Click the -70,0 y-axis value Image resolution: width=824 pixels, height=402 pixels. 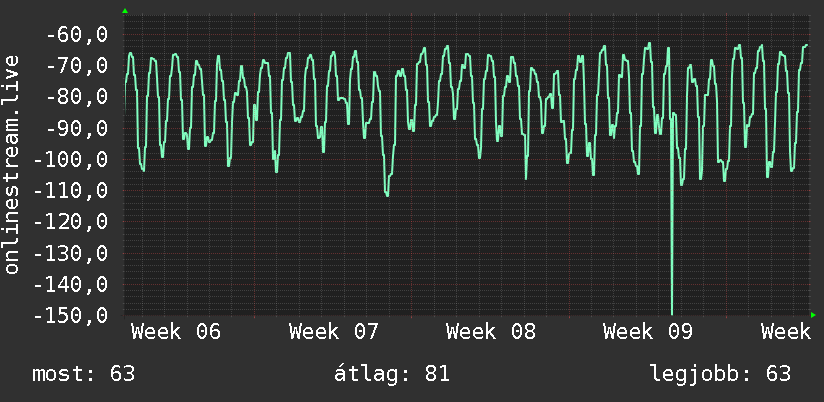point(77,66)
